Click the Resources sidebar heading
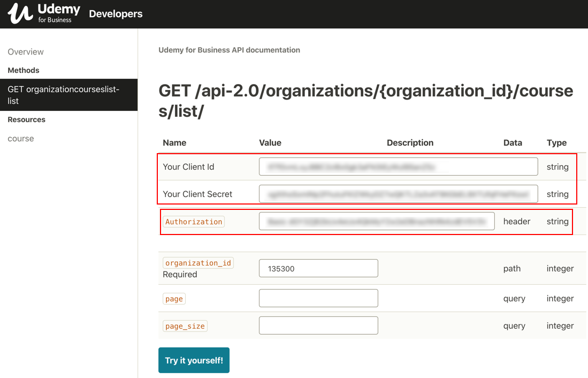The height and width of the screenshot is (378, 588). (x=26, y=119)
